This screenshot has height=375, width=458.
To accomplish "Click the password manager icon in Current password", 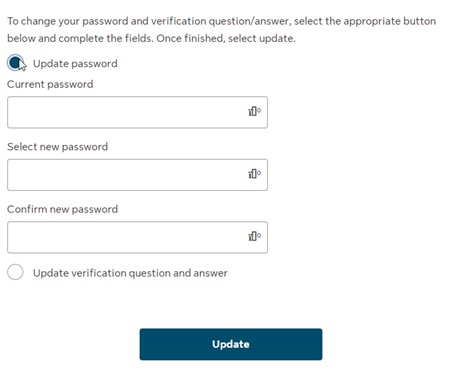I will 254,111.
